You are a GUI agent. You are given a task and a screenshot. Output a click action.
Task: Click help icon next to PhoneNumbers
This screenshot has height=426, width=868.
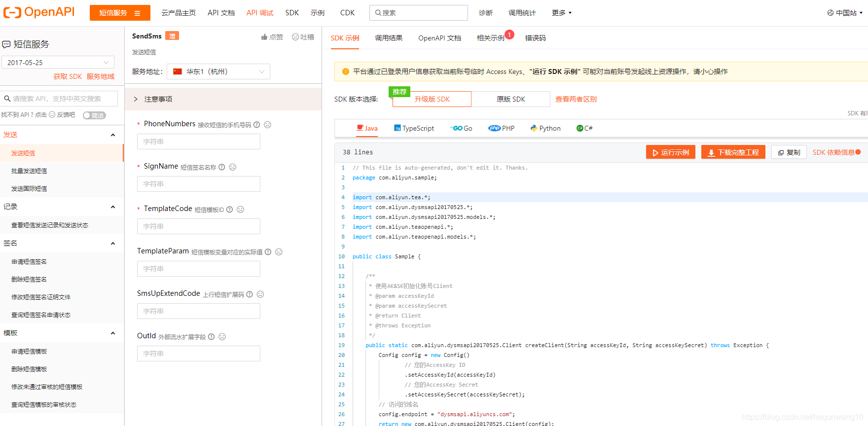point(256,125)
